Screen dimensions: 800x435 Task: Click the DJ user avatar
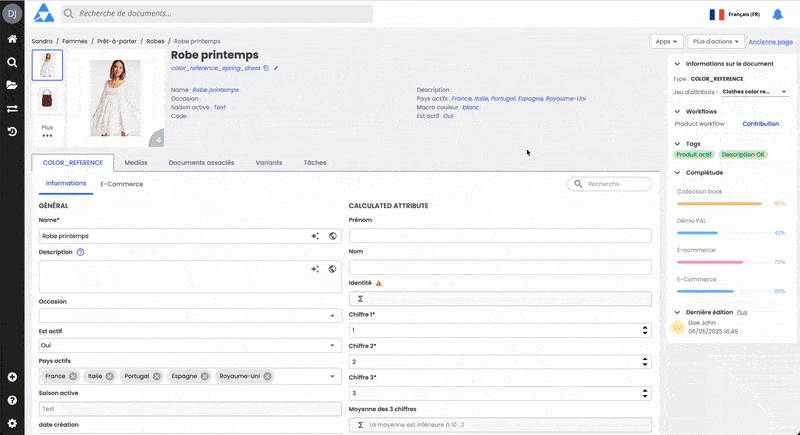(x=12, y=14)
